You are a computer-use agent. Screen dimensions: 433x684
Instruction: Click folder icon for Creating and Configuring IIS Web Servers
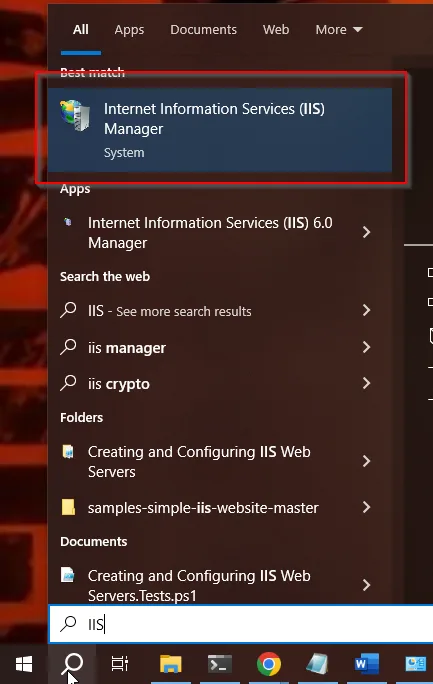(x=68, y=451)
